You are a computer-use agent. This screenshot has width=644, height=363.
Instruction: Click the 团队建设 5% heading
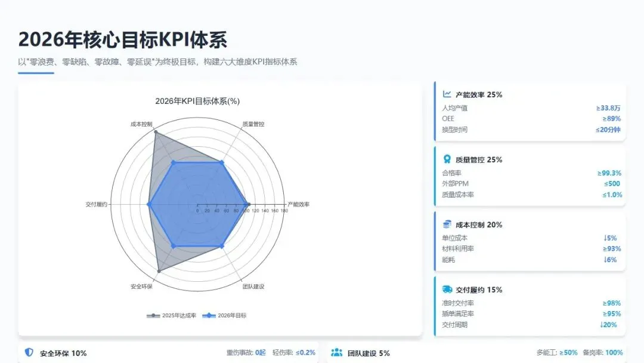tap(369, 353)
